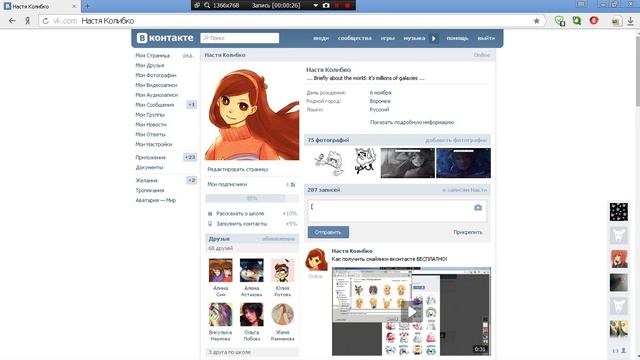Open 'Документы' in sidebar
640x360 pixels.
pyautogui.click(x=149, y=167)
